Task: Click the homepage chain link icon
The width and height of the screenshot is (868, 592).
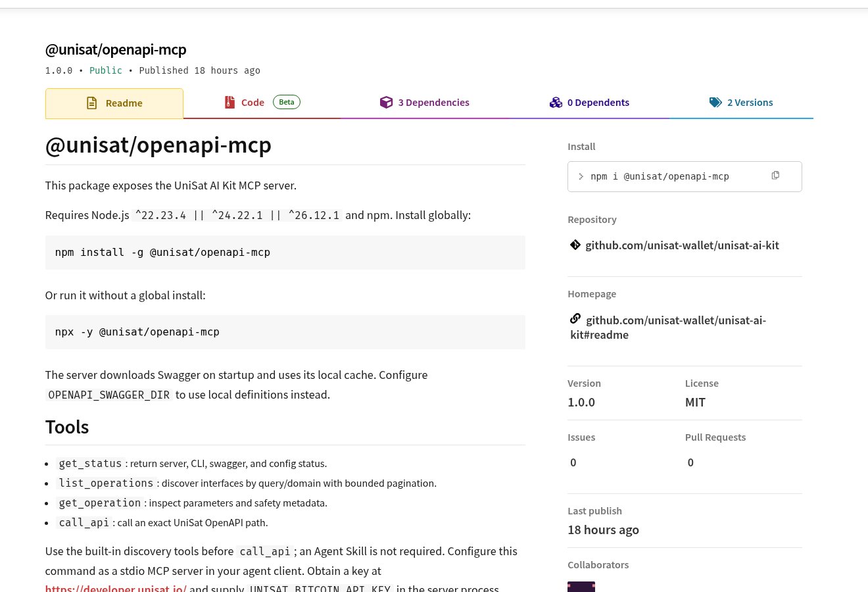Action: click(x=575, y=318)
